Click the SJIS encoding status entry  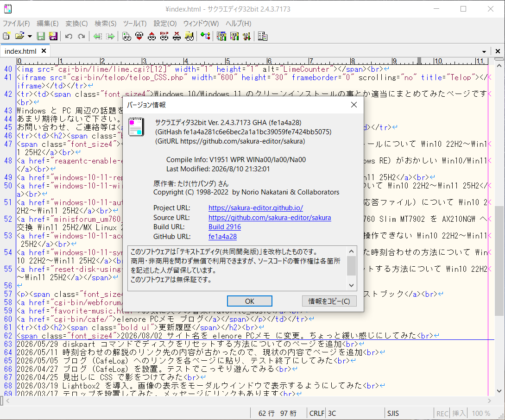point(393,413)
